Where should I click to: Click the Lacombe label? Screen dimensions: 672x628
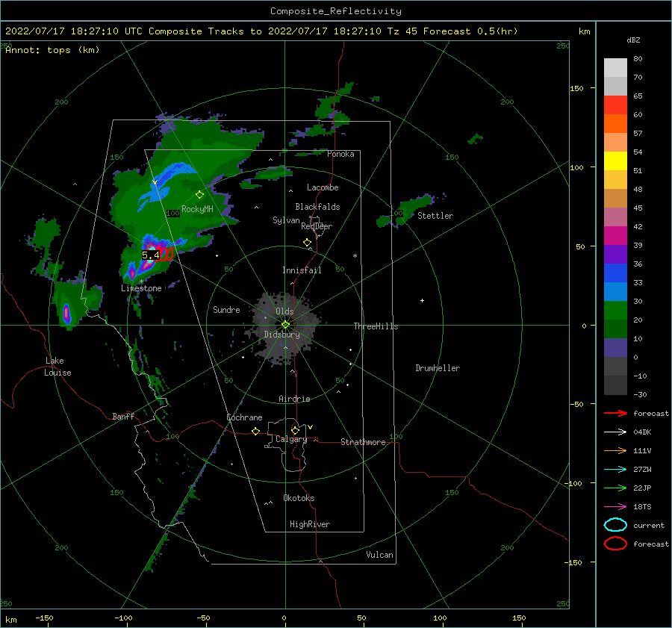323,187
